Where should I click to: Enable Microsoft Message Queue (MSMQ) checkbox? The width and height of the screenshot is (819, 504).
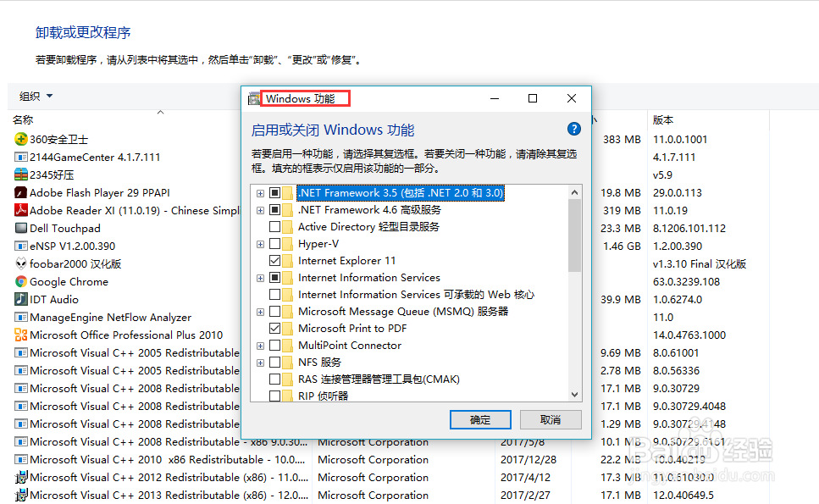[274, 312]
